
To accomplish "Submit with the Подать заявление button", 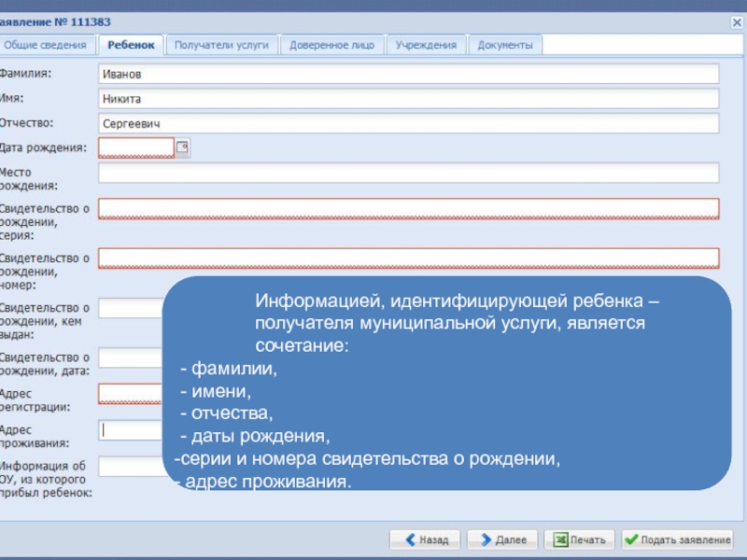I will (678, 539).
